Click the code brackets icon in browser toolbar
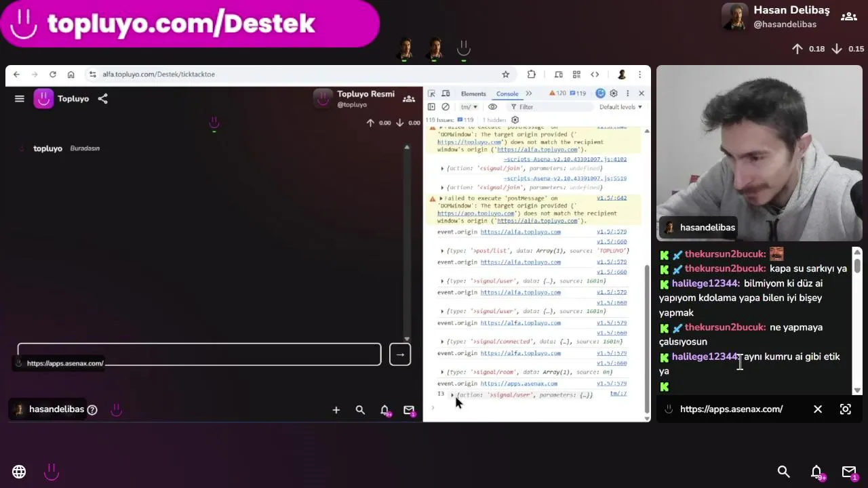Viewport: 868px width, 488px height. coord(595,75)
